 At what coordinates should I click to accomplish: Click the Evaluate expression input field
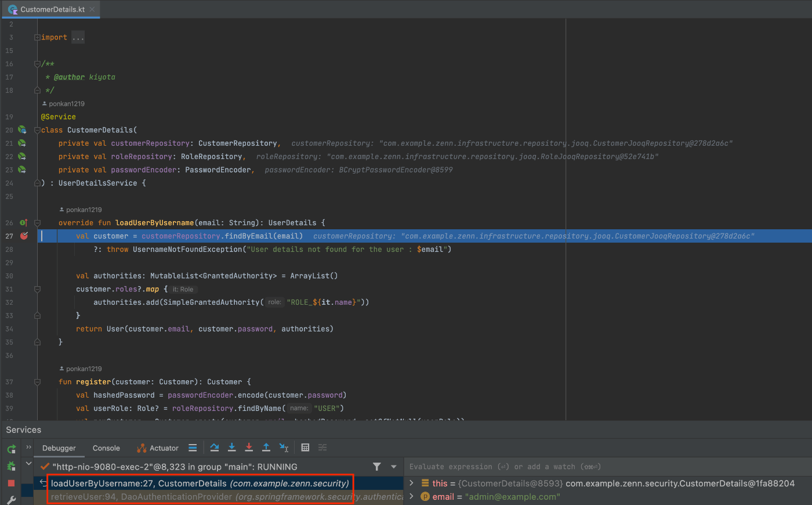pyautogui.click(x=608, y=467)
